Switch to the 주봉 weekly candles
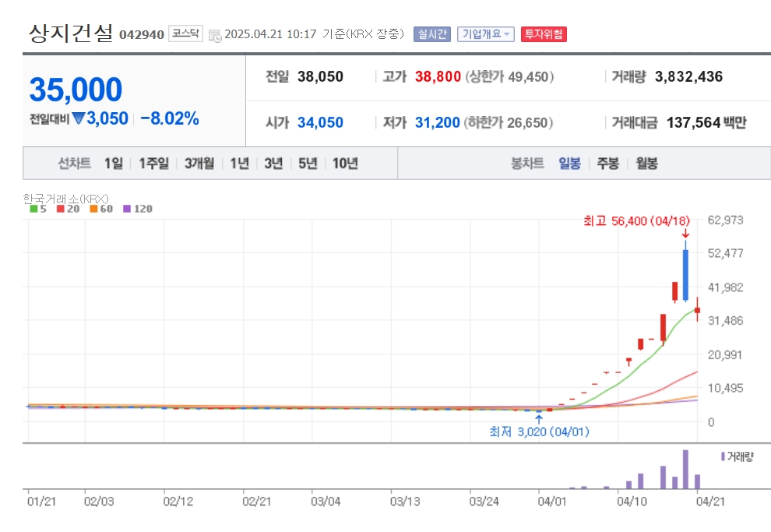 click(608, 164)
